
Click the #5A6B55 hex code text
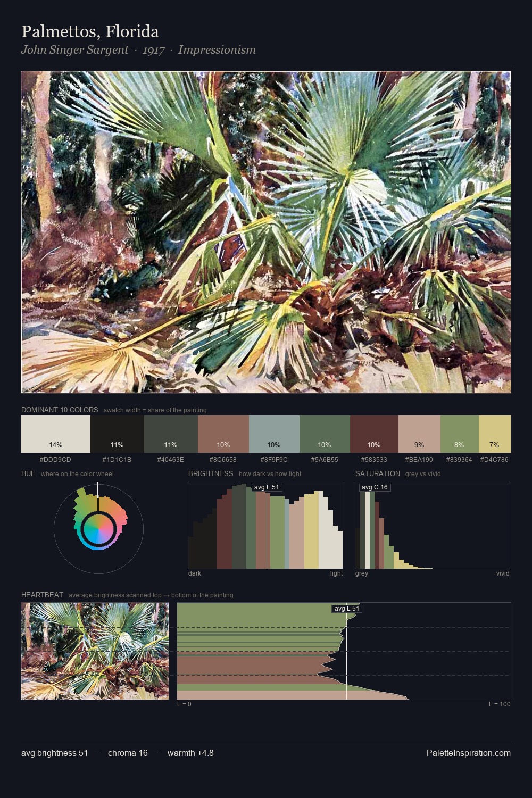[x=325, y=459]
